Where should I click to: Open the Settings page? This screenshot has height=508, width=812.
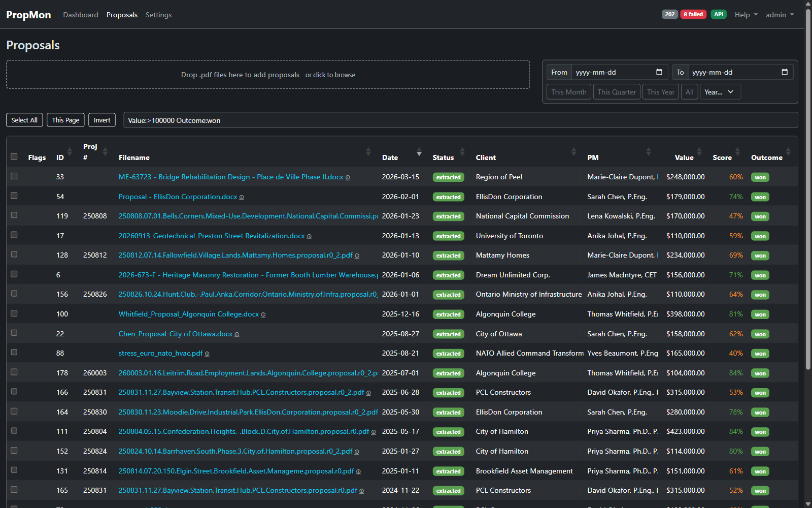pyautogui.click(x=158, y=15)
